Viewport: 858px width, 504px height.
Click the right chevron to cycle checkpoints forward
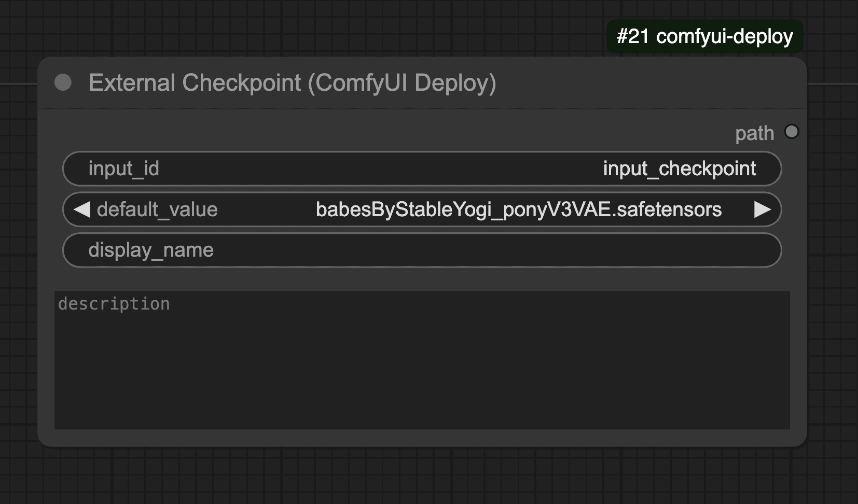[763, 209]
